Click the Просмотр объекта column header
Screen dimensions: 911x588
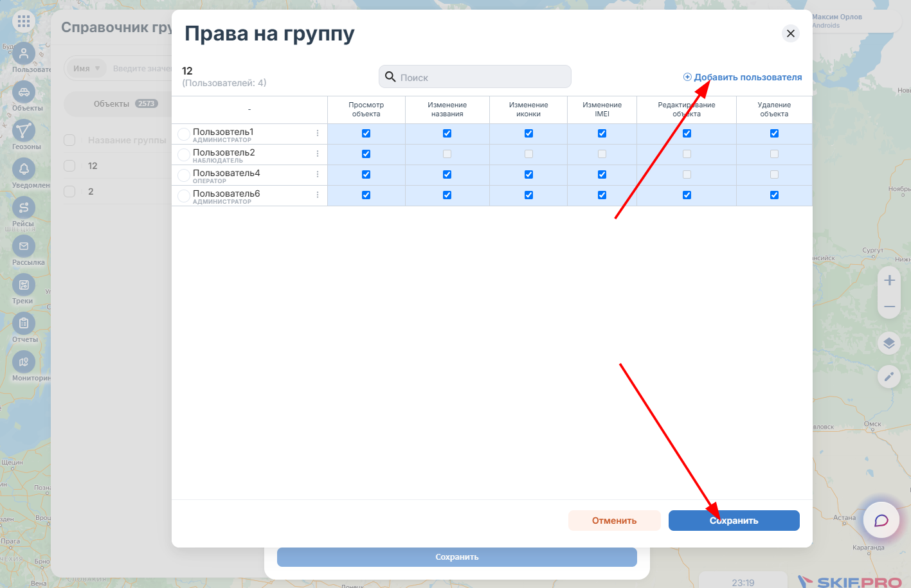pos(366,109)
